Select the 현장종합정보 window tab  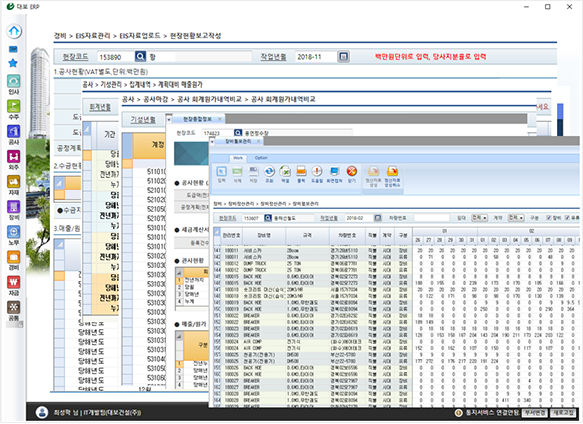click(x=197, y=119)
